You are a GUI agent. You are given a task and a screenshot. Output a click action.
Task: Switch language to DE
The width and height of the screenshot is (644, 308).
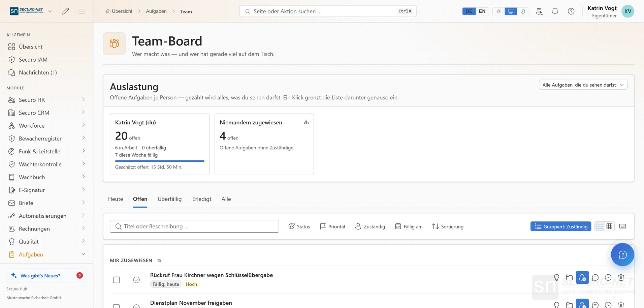469,11
